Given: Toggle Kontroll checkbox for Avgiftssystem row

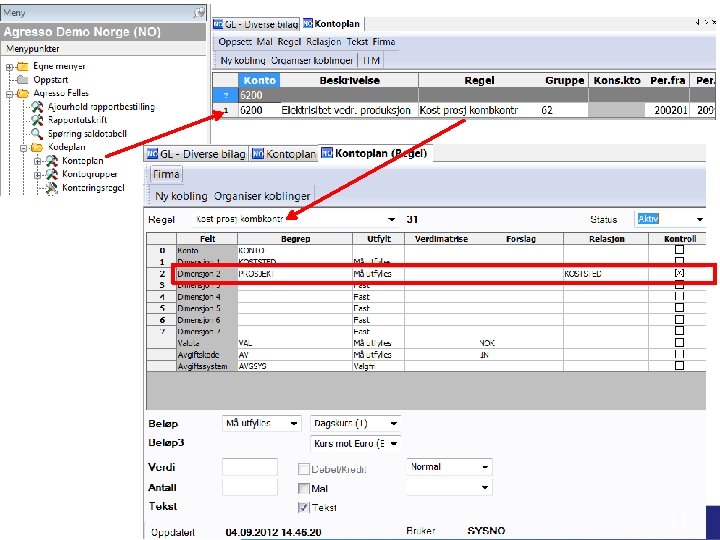Looking at the screenshot, I should click(x=680, y=366).
